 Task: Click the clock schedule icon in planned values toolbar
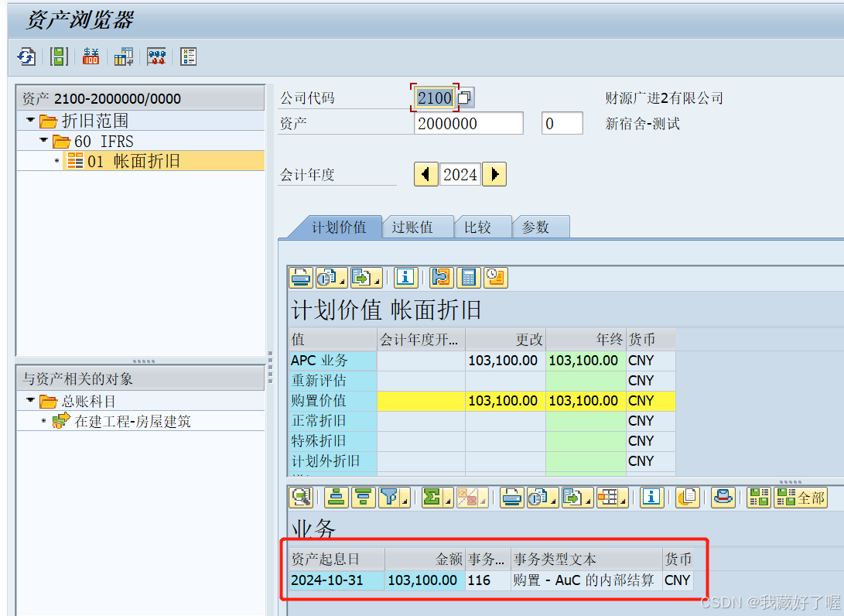coord(496,278)
